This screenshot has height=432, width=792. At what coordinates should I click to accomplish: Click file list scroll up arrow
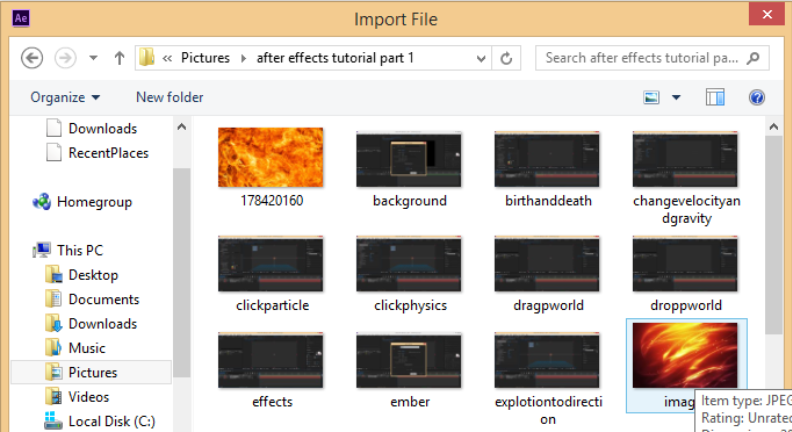[x=774, y=127]
